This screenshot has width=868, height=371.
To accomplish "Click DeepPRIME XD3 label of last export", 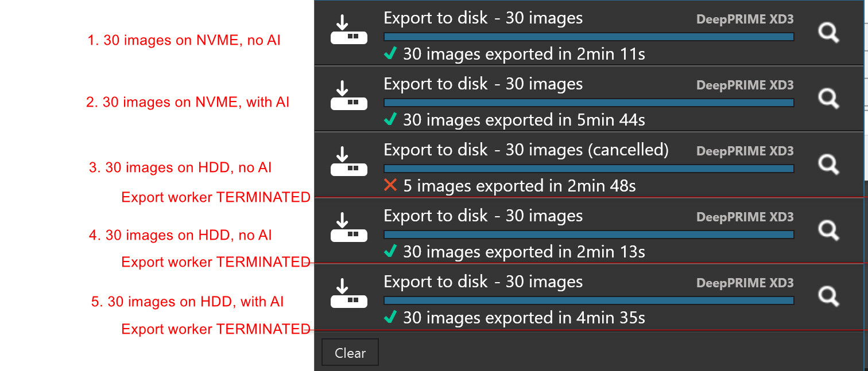I will tap(745, 283).
